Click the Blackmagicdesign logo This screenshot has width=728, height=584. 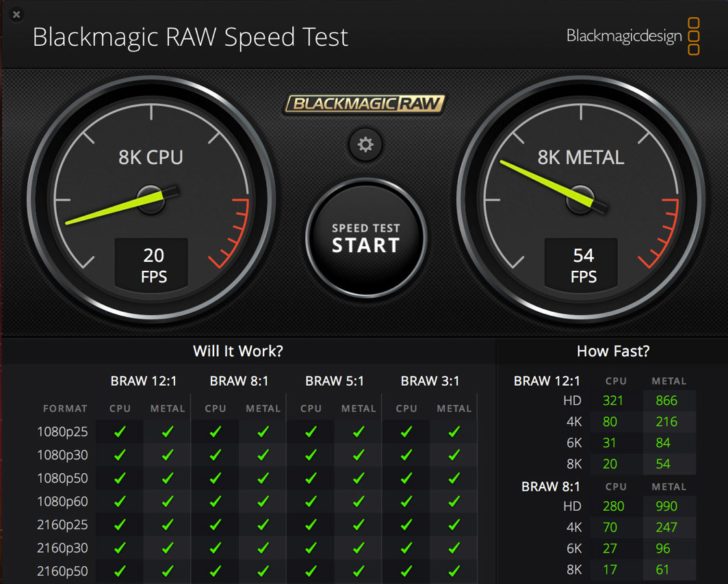pyautogui.click(x=633, y=36)
